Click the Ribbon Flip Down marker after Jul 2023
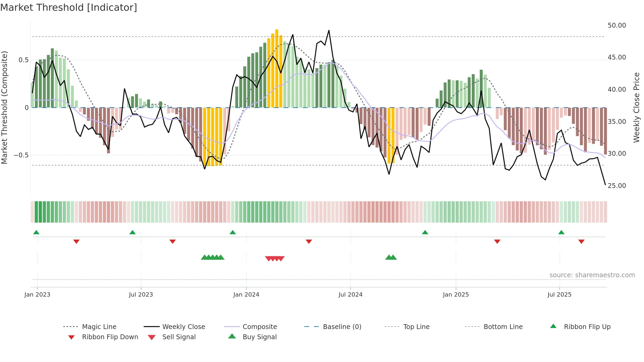This screenshot has height=362, width=644. [x=173, y=242]
